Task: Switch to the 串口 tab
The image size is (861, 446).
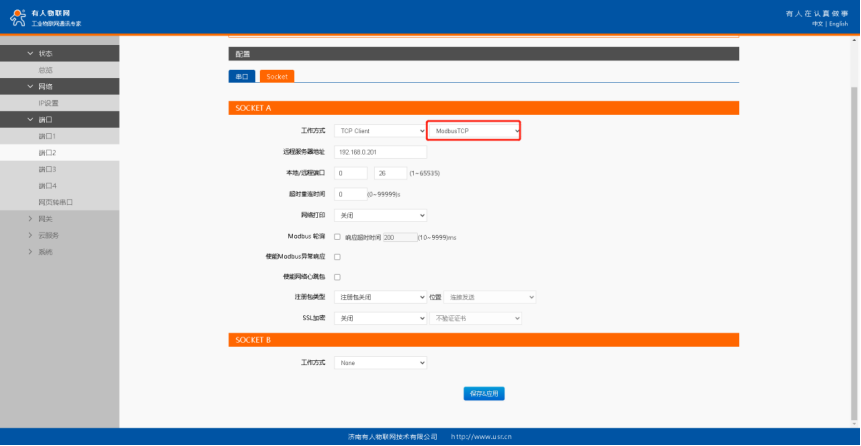Action: 241,76
